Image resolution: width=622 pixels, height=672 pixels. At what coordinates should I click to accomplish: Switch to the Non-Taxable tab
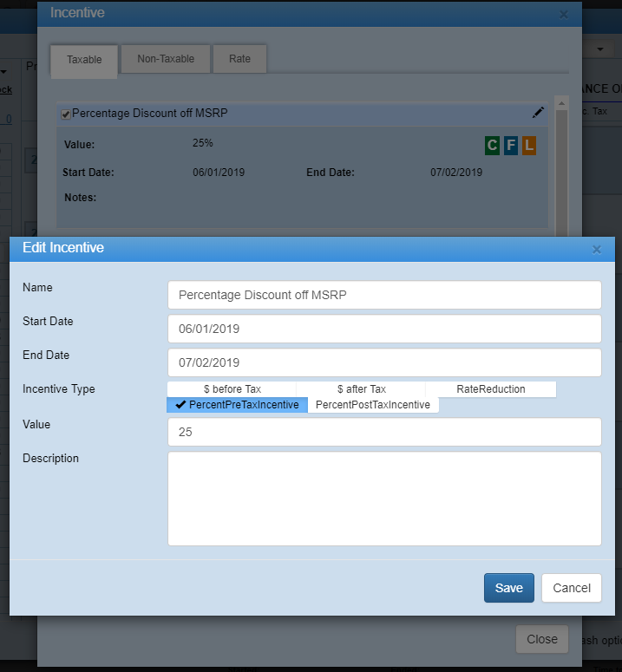(x=166, y=59)
